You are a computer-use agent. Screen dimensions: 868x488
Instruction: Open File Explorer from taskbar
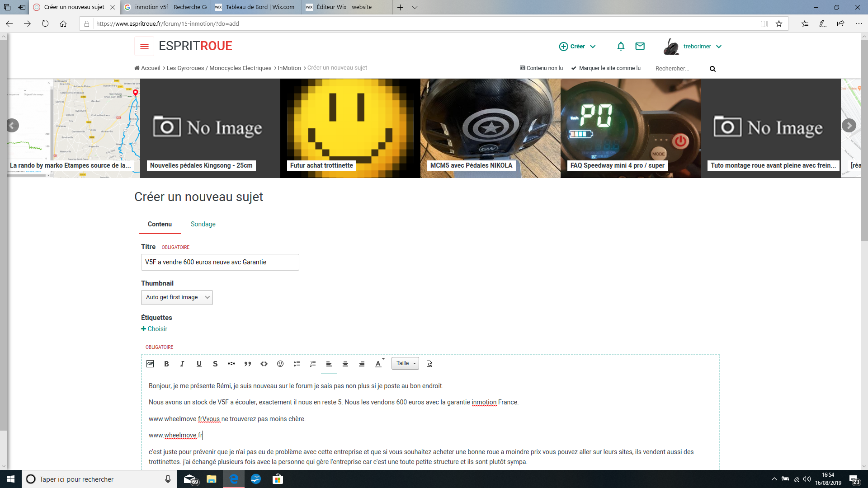[212, 479]
